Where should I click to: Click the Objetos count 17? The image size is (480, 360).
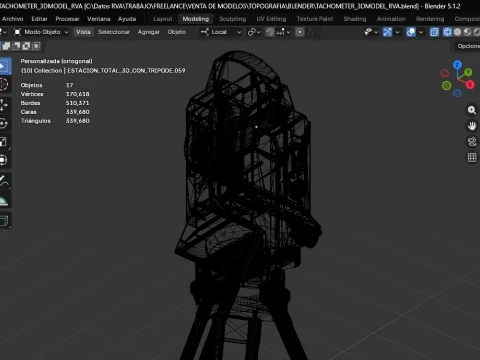click(x=69, y=85)
